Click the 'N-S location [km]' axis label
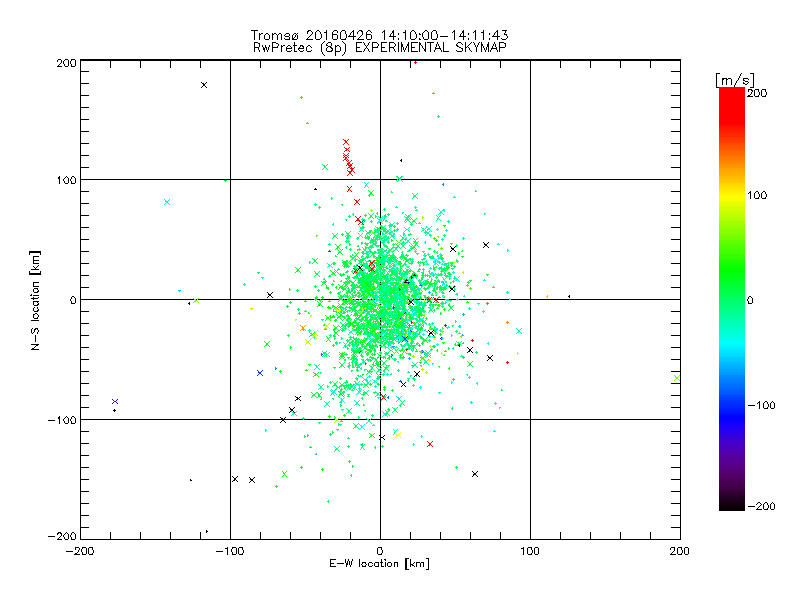Image resolution: width=800 pixels, height=600 pixels. pos(35,300)
